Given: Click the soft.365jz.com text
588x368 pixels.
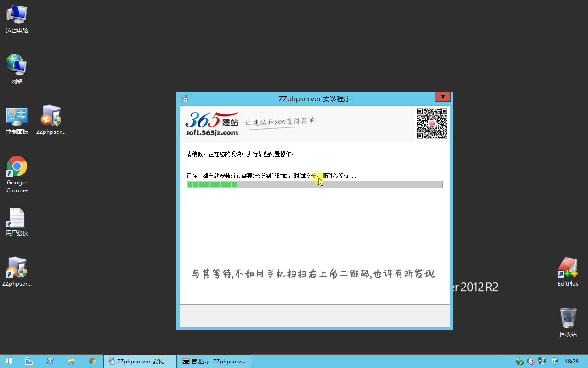Looking at the screenshot, I should [212, 133].
